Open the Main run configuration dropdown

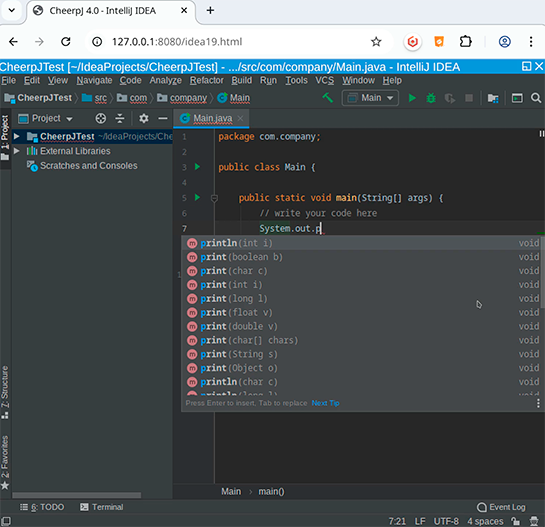click(x=371, y=98)
